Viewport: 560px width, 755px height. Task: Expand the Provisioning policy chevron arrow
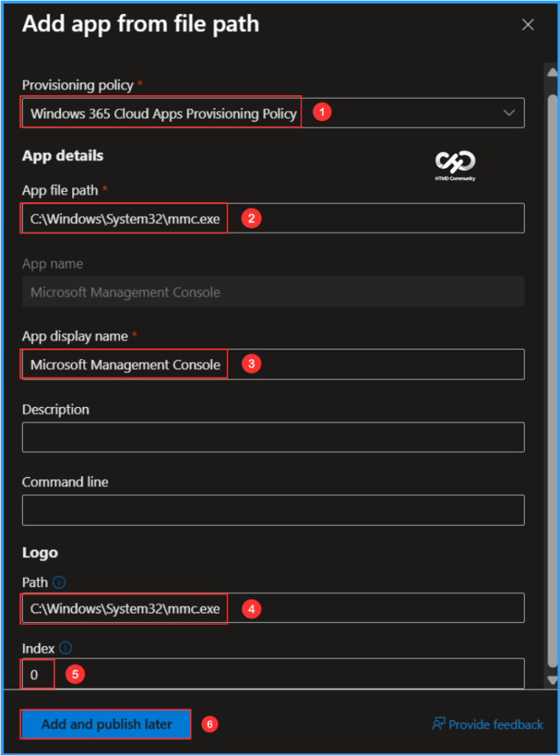coord(508,113)
